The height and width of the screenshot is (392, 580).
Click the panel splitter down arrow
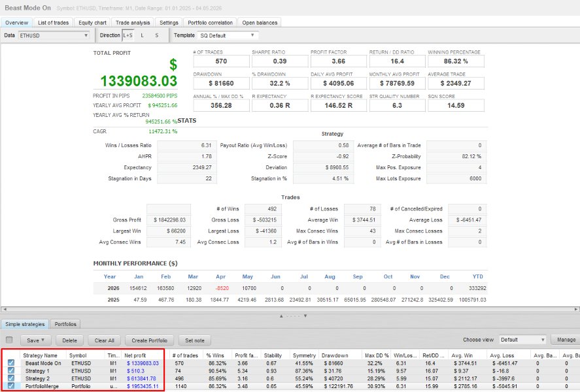point(305,316)
